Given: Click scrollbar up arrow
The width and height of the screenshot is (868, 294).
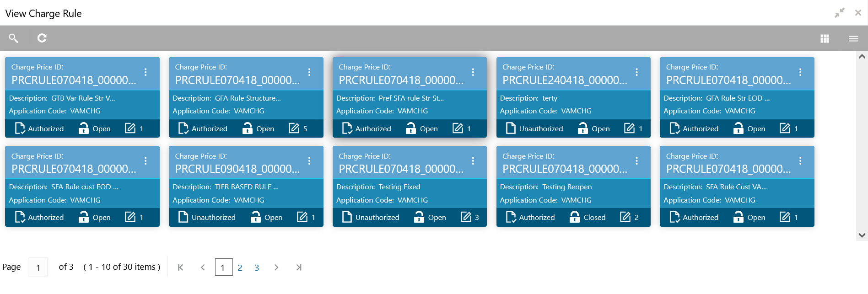Looking at the screenshot, I should coord(862,57).
